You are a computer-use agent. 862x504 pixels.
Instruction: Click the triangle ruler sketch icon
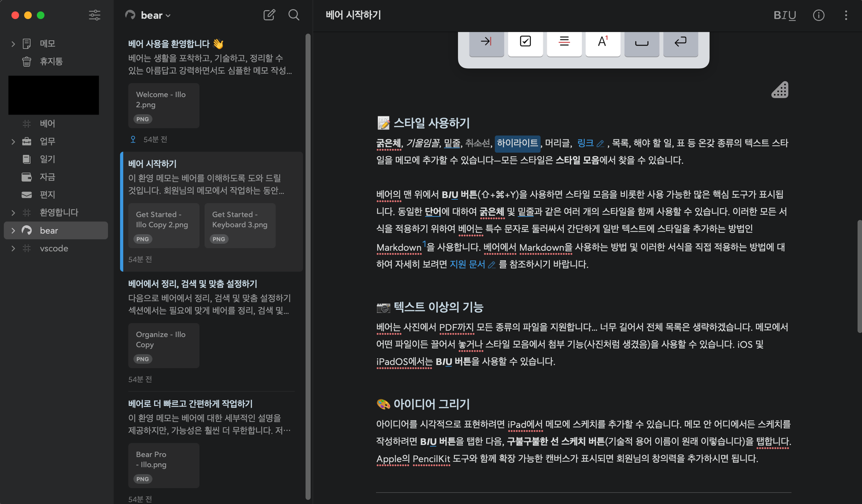[x=780, y=90]
